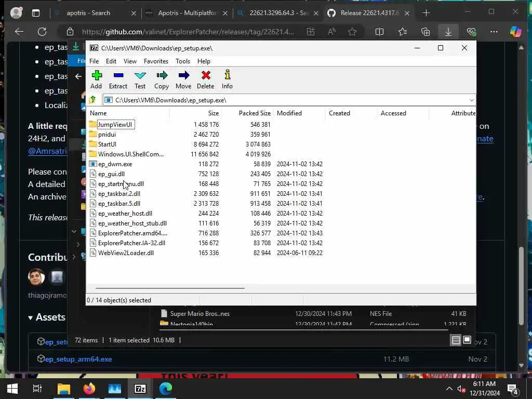Add page to favorites star icon
The image size is (532, 399).
pos(352,32)
